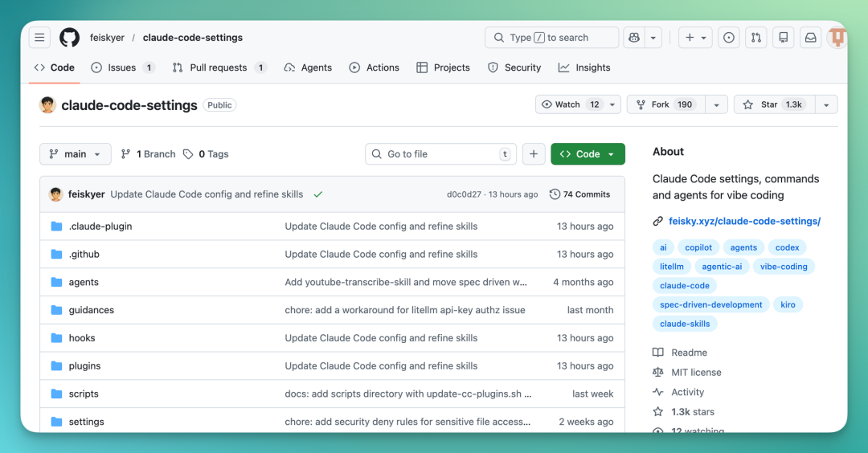Focus the Go to file search box
This screenshot has width=868, height=453.
pos(440,153)
